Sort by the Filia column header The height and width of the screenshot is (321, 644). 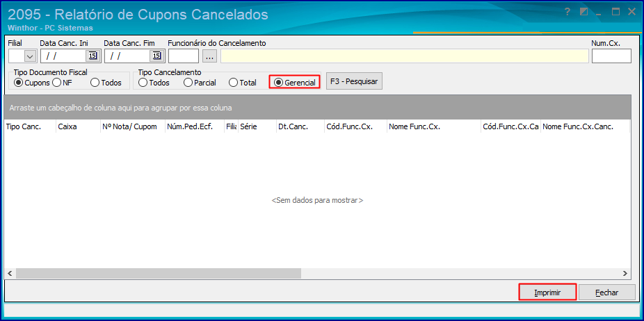[x=231, y=127]
